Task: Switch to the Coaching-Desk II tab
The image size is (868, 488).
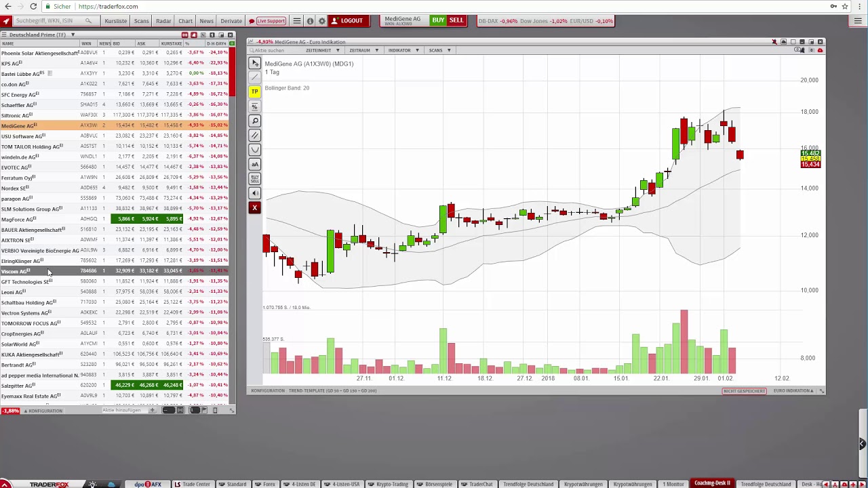Action: pyautogui.click(x=711, y=483)
